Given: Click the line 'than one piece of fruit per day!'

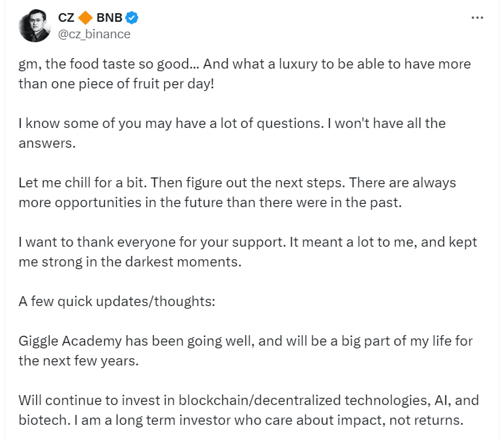Looking at the screenshot, I should (116, 84).
